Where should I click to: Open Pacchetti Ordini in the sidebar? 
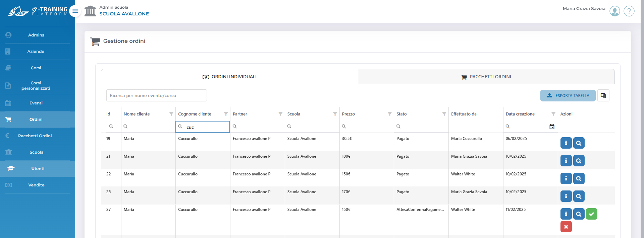point(38,136)
